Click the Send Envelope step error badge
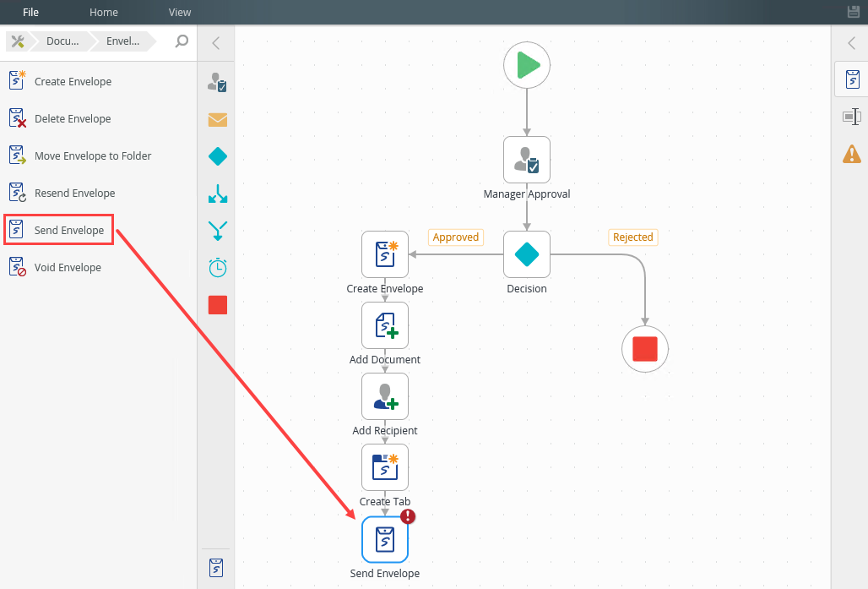This screenshot has height=589, width=868. pyautogui.click(x=408, y=516)
